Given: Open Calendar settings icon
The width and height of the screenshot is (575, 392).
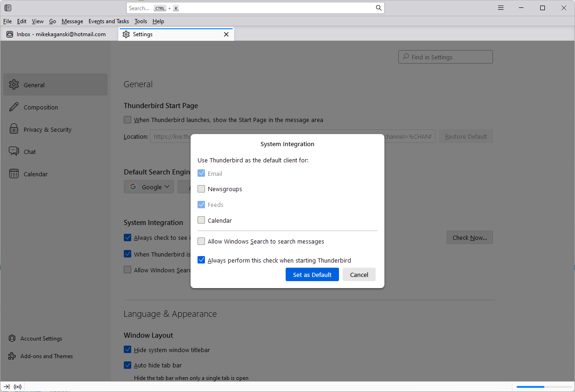Looking at the screenshot, I should pyautogui.click(x=14, y=174).
